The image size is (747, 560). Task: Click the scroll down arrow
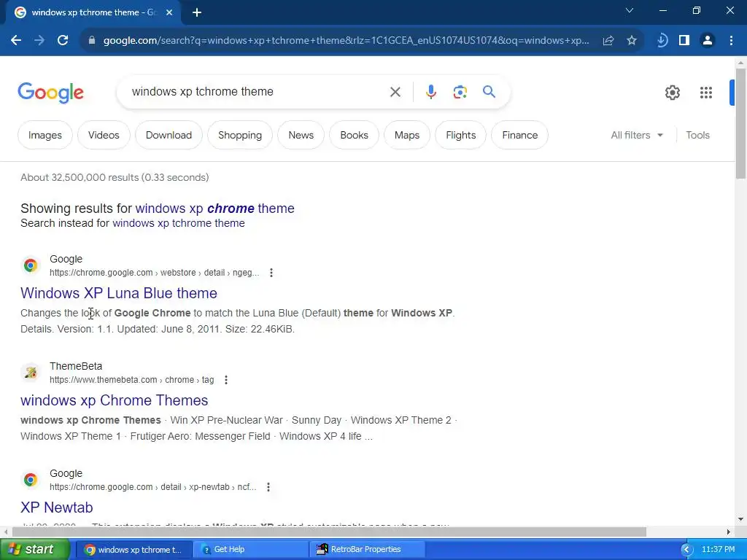tap(740, 519)
